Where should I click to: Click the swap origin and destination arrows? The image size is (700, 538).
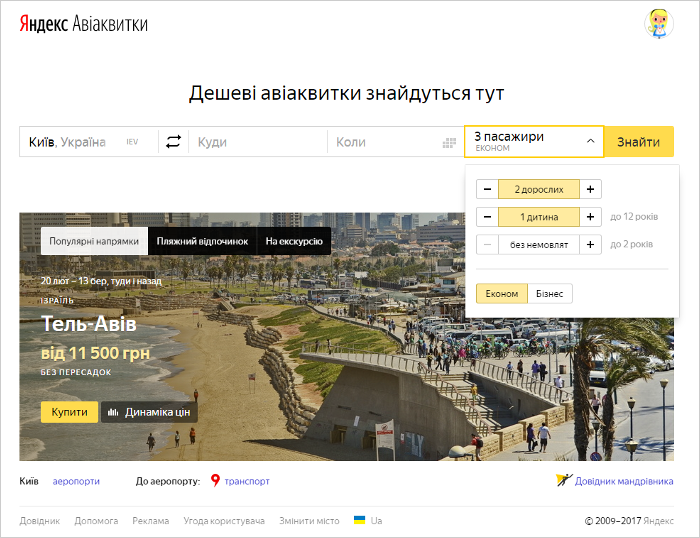pos(173,142)
